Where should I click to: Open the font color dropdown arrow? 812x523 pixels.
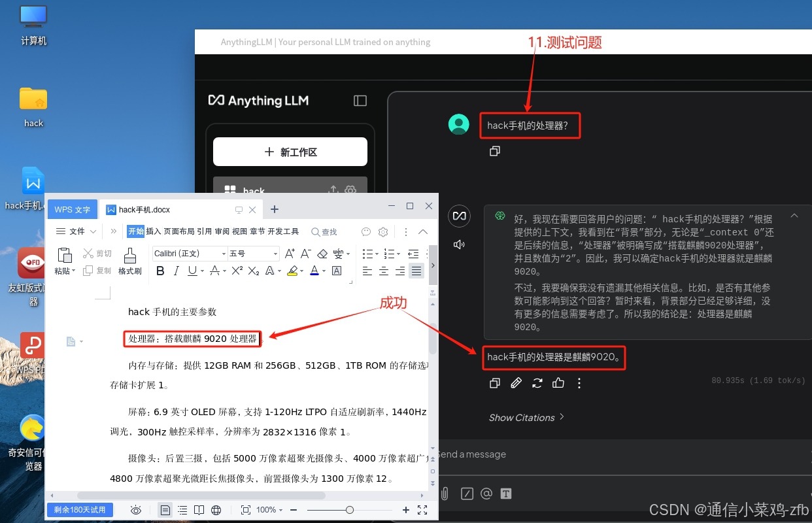pos(324,271)
